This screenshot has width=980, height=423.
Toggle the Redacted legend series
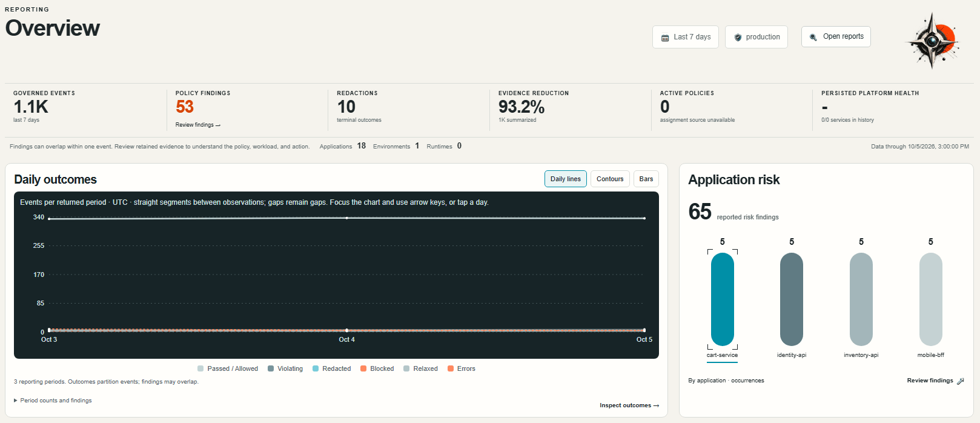point(332,368)
